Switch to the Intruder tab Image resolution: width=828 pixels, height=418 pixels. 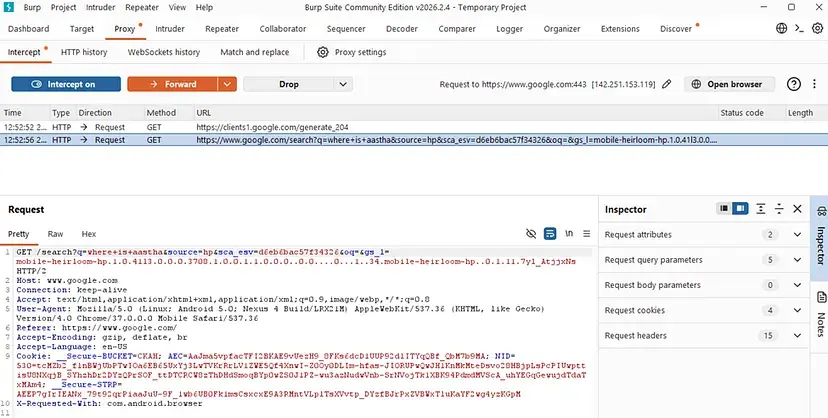(170, 29)
